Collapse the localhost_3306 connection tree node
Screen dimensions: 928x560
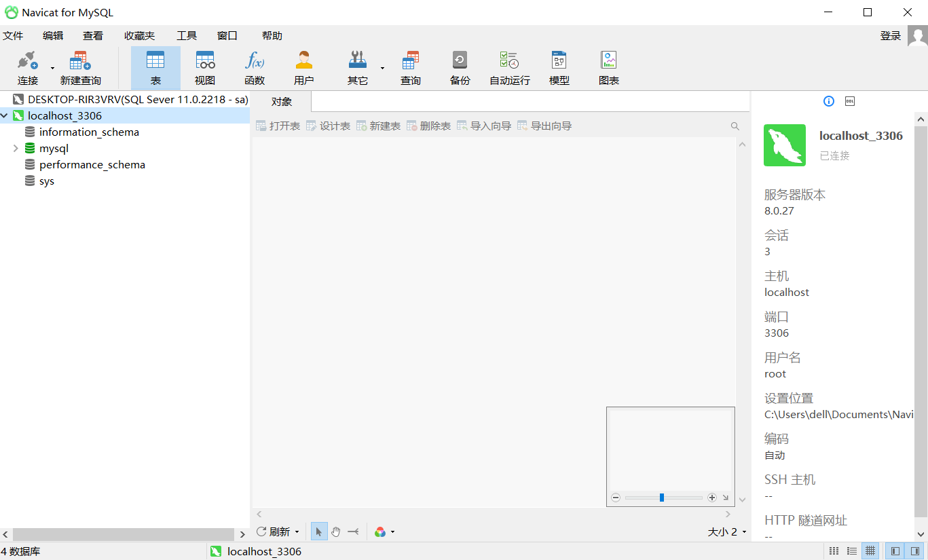point(5,116)
